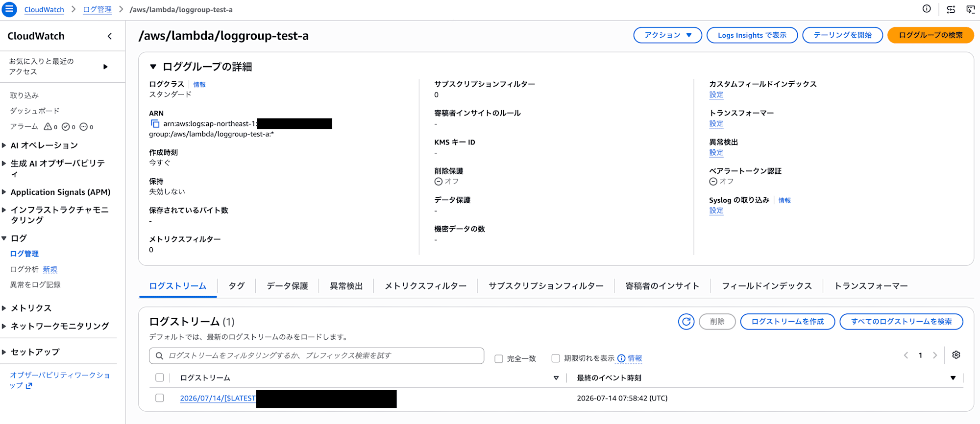
Task: Open the サブスクリプションフィルター tab
Action: point(546,286)
